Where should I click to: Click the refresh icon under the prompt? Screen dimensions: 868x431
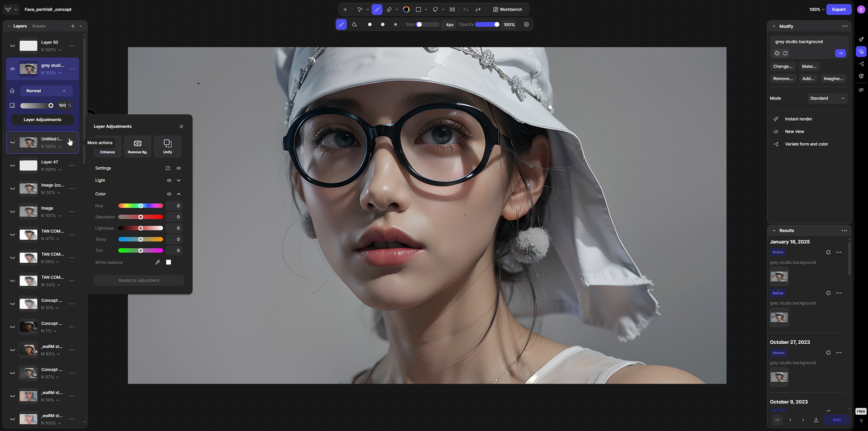(785, 53)
